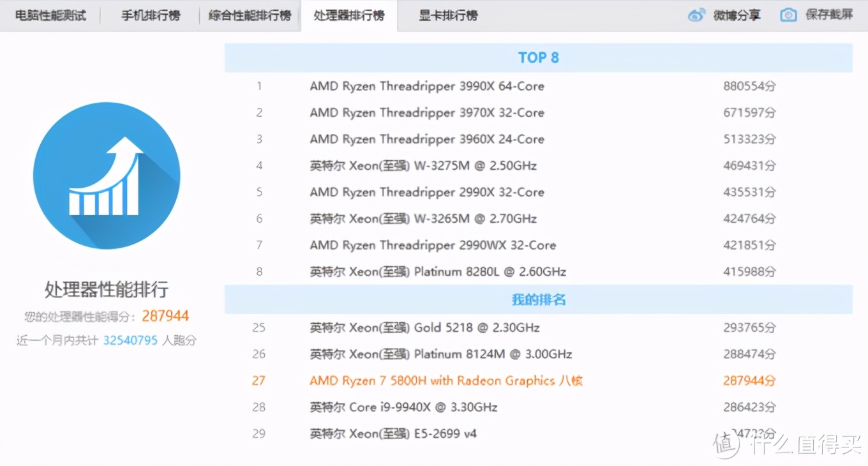Image resolution: width=868 pixels, height=466 pixels.
Task: Click the Xeon Gold 5218 list entry
Action: (423, 327)
